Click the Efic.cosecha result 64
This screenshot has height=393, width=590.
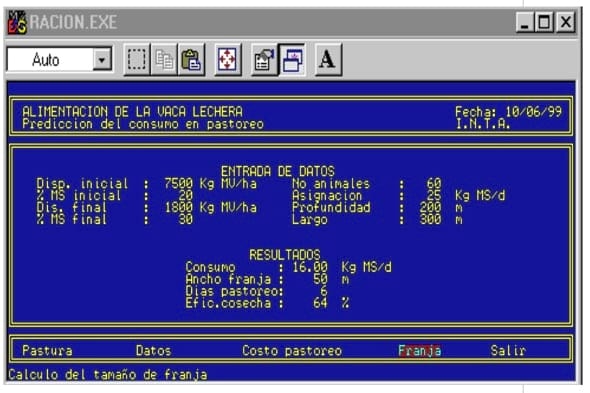321,303
